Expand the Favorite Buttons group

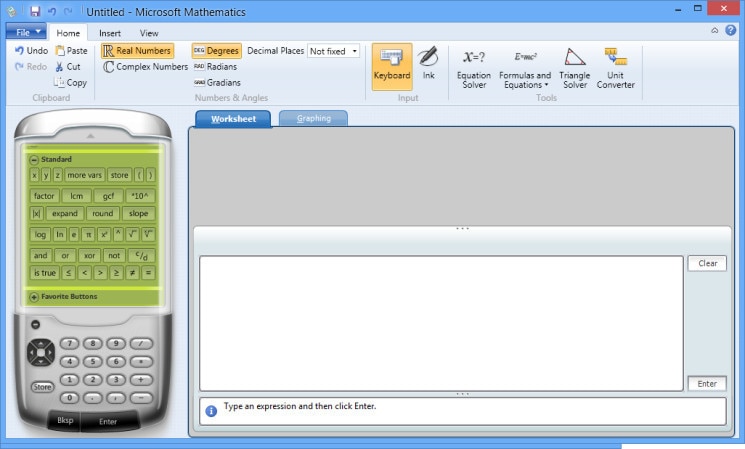34,297
